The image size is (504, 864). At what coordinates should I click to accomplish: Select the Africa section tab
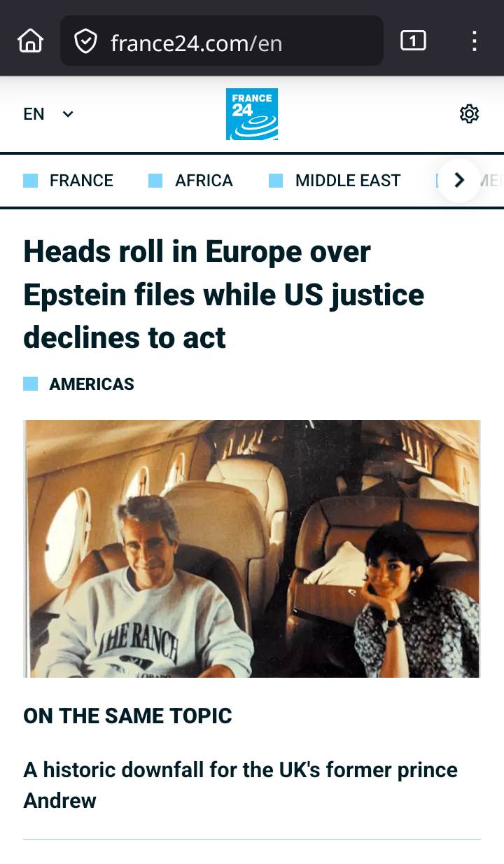click(x=204, y=181)
